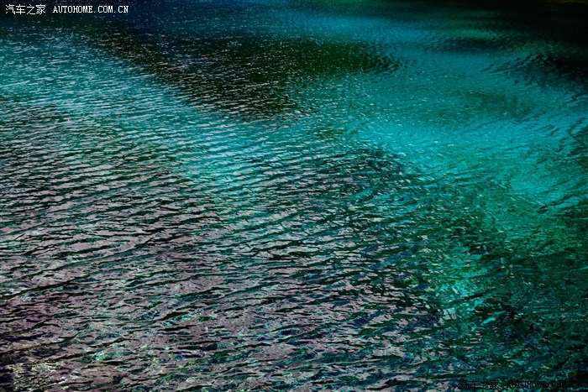Click the white AUTOHOME.COM.CN watermark text
This screenshot has width=588, height=392.
[x=91, y=9]
